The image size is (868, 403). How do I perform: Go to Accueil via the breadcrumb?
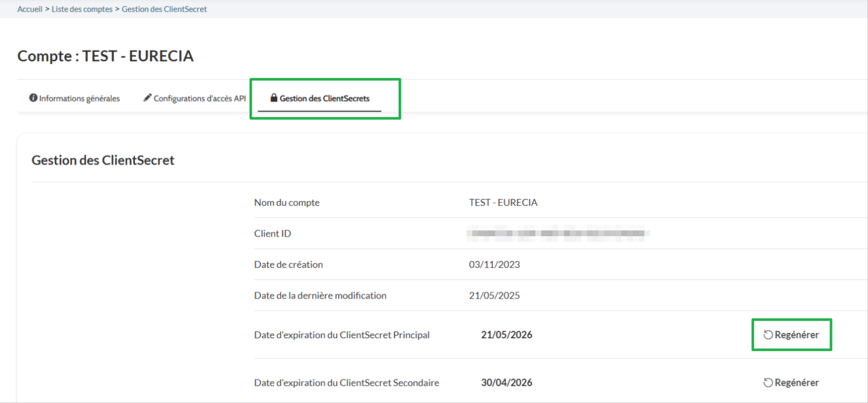pos(30,9)
